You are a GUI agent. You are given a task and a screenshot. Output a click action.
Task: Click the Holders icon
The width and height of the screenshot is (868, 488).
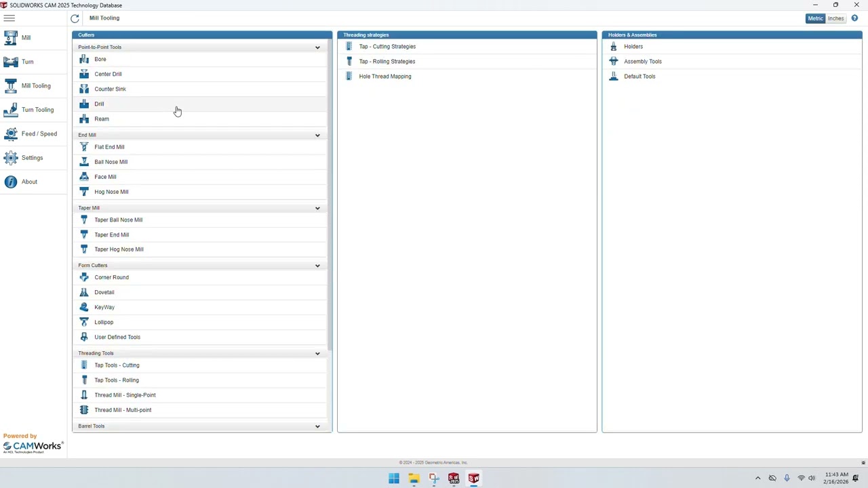[x=614, y=47]
